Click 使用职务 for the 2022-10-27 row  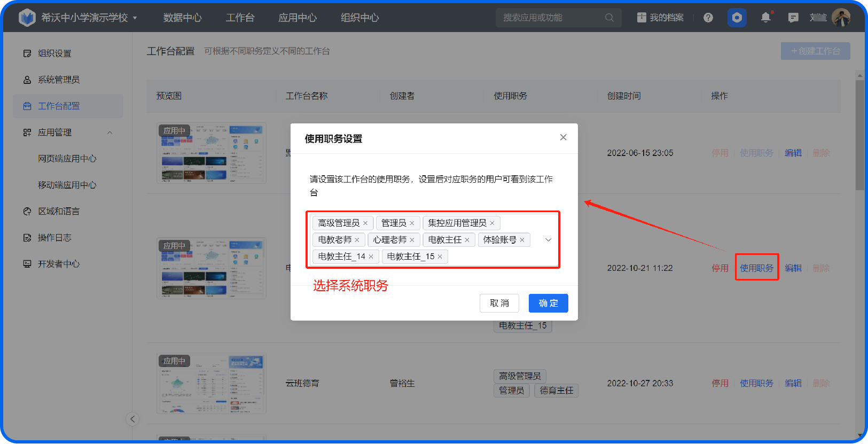click(x=756, y=383)
